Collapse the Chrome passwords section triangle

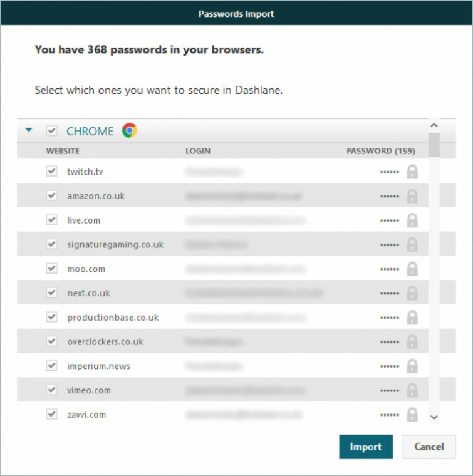point(29,130)
